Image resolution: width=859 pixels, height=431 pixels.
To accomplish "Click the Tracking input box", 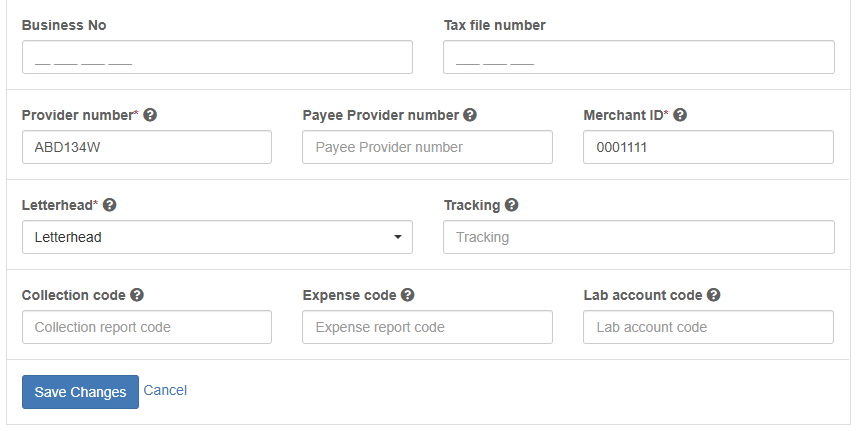I will point(638,237).
